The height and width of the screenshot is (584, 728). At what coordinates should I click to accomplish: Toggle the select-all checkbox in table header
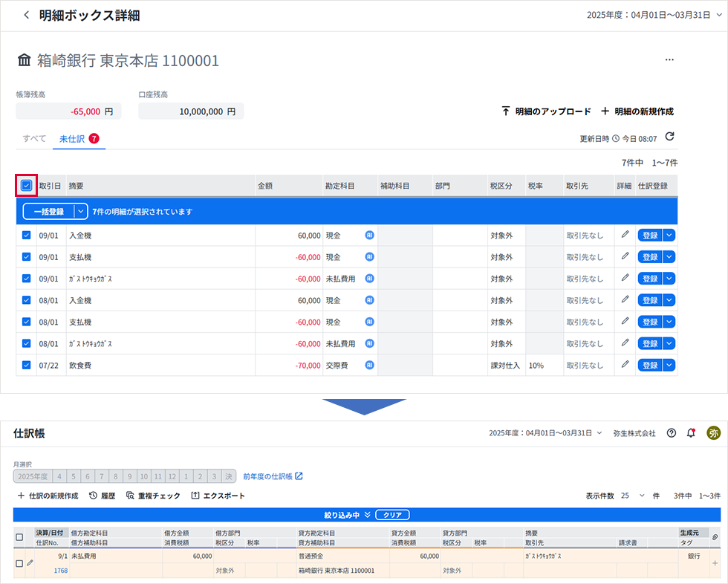pyautogui.click(x=27, y=186)
